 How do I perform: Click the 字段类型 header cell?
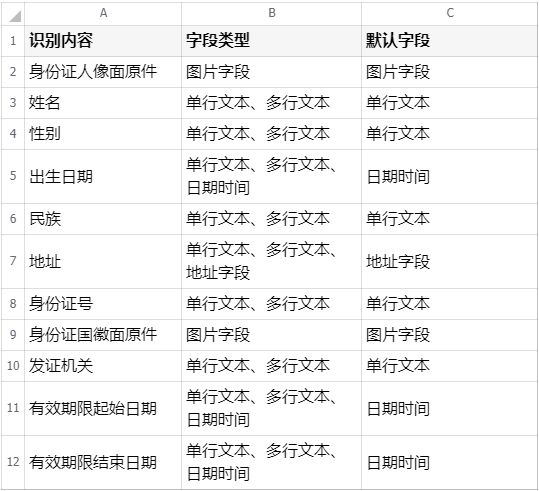coord(272,41)
